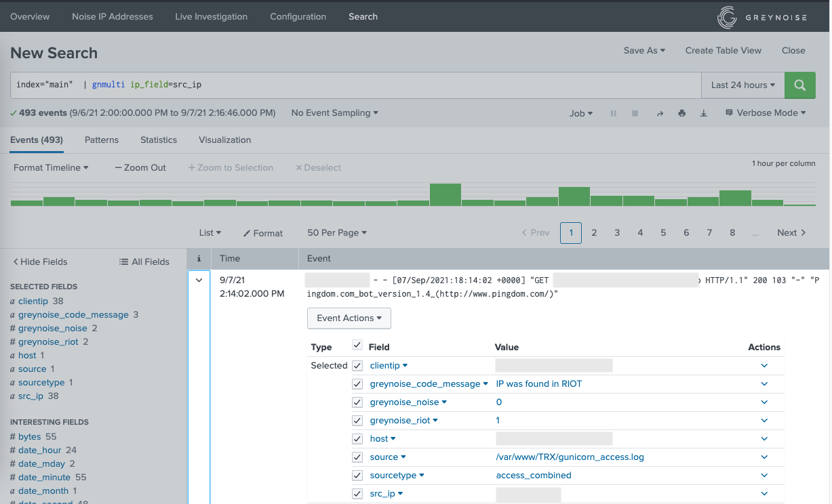Hide the fields sidebar
The width and height of the screenshot is (832, 504).
click(x=41, y=261)
